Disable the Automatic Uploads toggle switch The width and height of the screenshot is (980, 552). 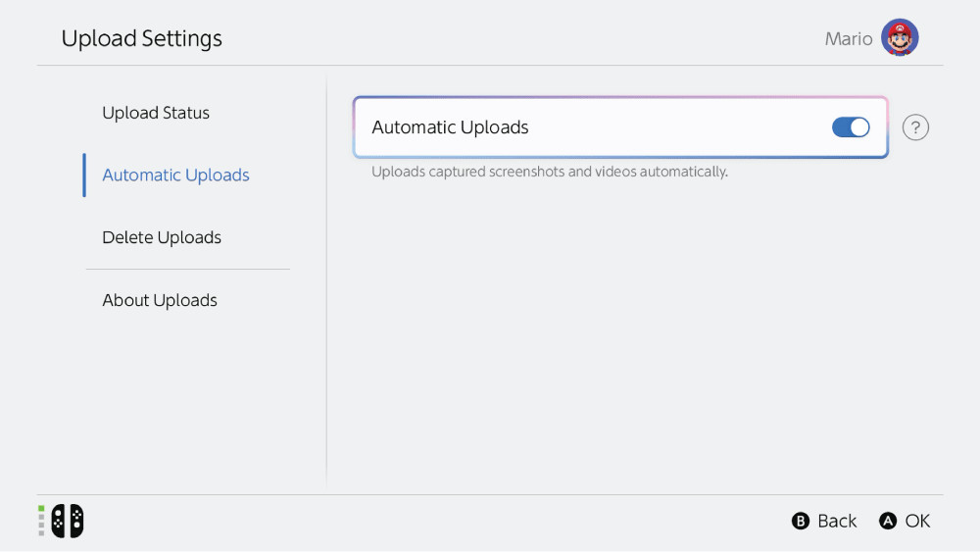coord(850,127)
